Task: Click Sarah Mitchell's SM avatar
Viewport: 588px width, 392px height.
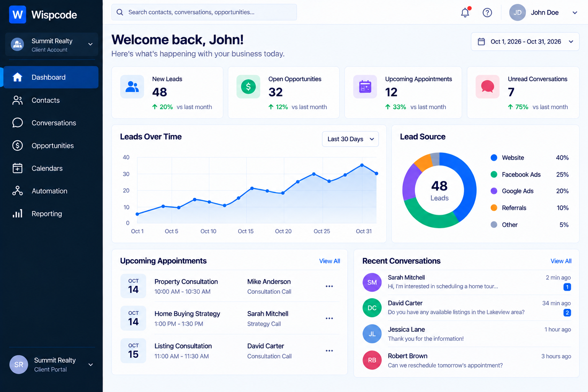Action: 372,283
